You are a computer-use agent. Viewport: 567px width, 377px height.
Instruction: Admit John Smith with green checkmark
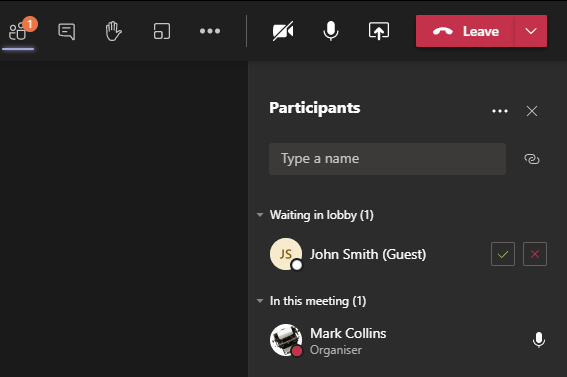pos(503,254)
